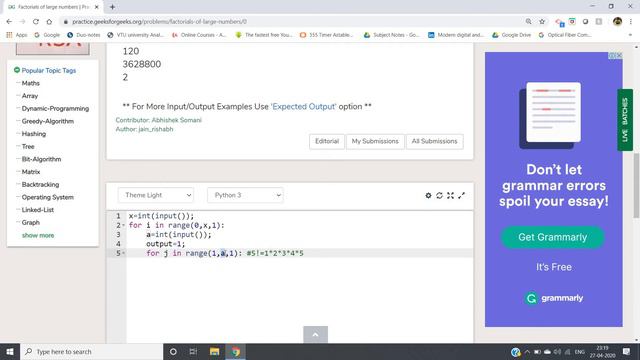
Task: Click the browser back arrow
Action: pyautogui.click(x=9, y=22)
